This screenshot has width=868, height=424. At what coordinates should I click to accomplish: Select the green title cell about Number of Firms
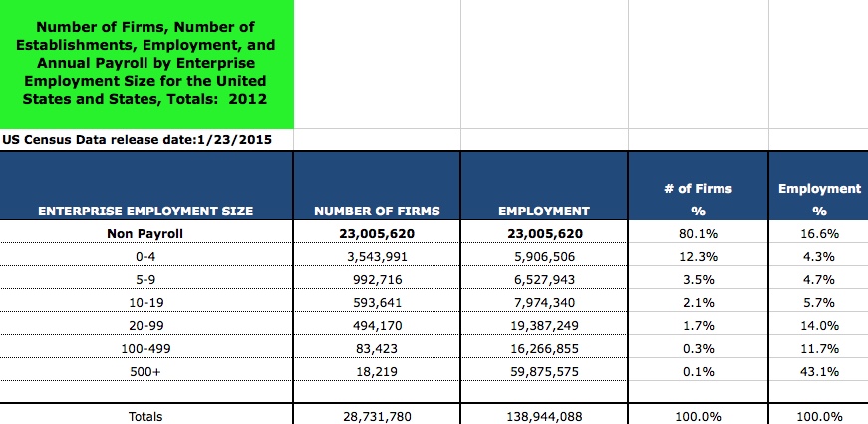coord(146,64)
